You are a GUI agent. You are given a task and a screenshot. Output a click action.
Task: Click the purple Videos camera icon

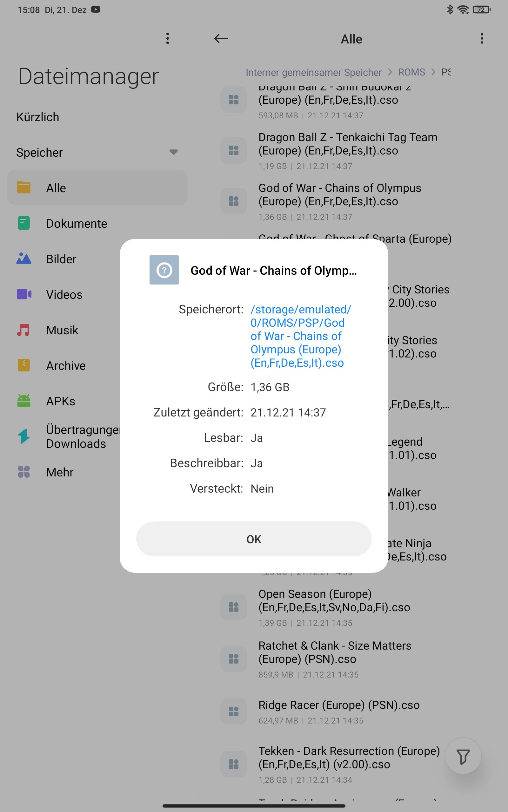24,294
